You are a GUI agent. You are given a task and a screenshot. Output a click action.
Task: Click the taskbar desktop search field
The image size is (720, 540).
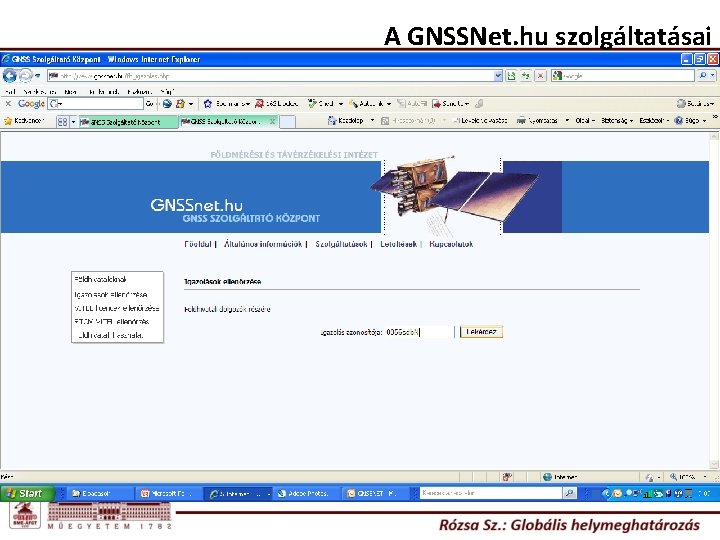tap(492, 493)
